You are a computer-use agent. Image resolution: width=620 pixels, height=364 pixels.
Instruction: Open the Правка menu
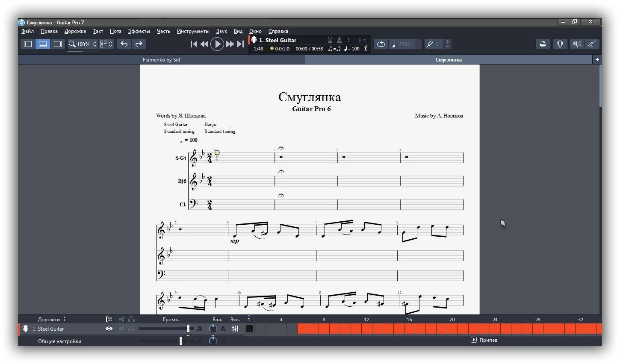49,31
